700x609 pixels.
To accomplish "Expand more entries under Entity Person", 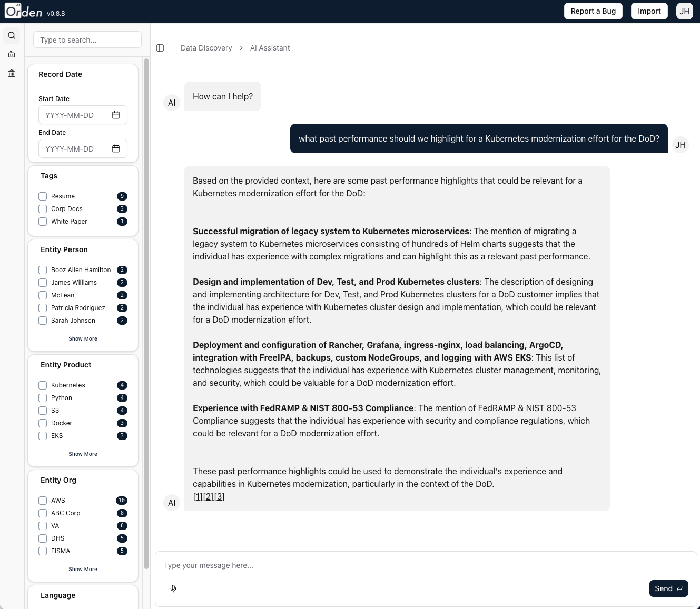I will click(x=83, y=338).
